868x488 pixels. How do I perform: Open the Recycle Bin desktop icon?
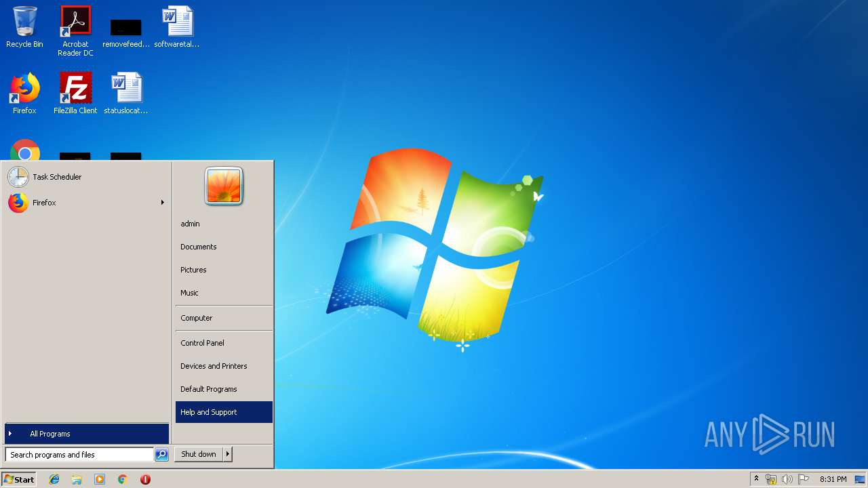click(x=24, y=27)
